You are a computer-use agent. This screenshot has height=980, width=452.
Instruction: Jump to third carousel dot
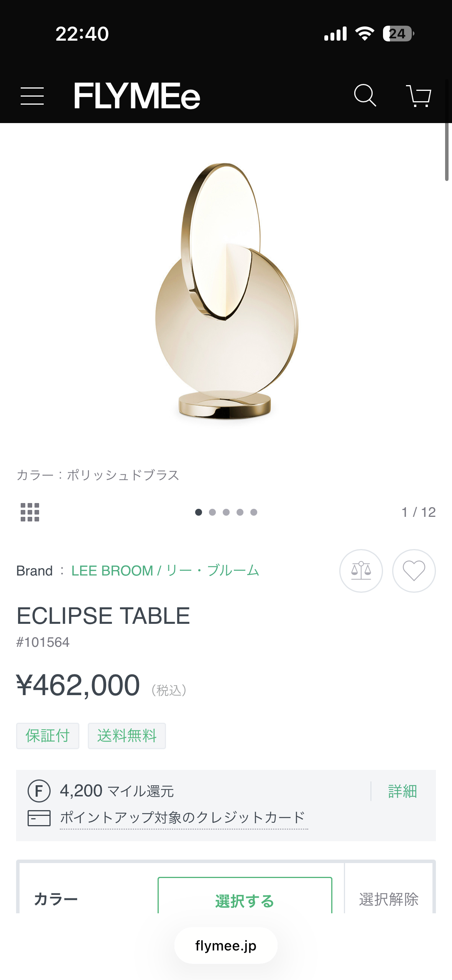tap(226, 512)
